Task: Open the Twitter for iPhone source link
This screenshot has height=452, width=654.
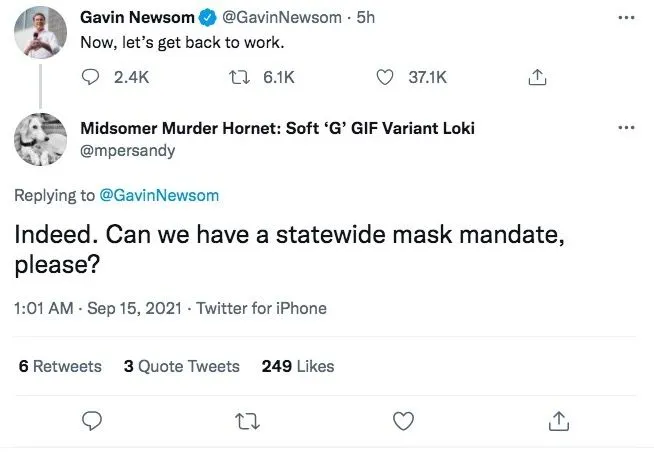Action: [x=261, y=308]
